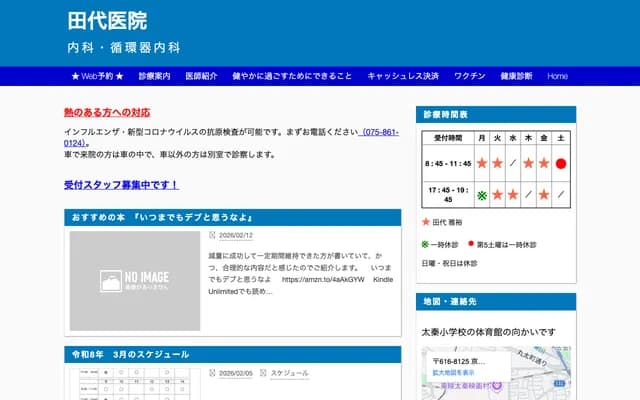Click the Home menu link
Viewport: 640px width, 400px height.
[557, 76]
